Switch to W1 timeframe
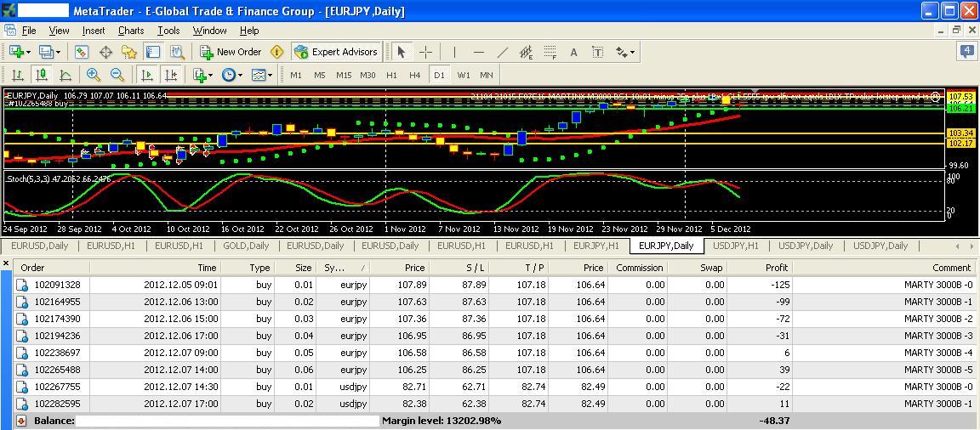Viewport: 980px width, 430px height. 463,75
